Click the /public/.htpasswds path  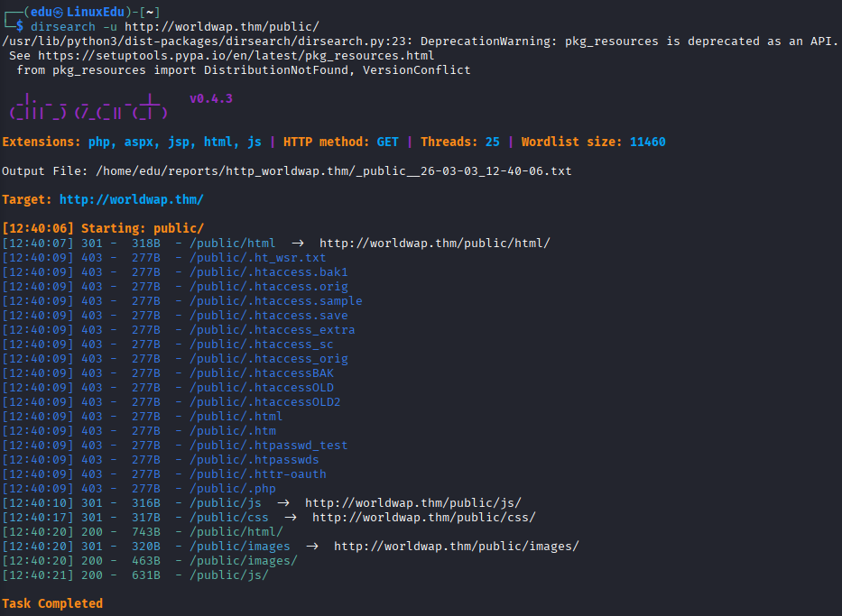tap(254, 460)
